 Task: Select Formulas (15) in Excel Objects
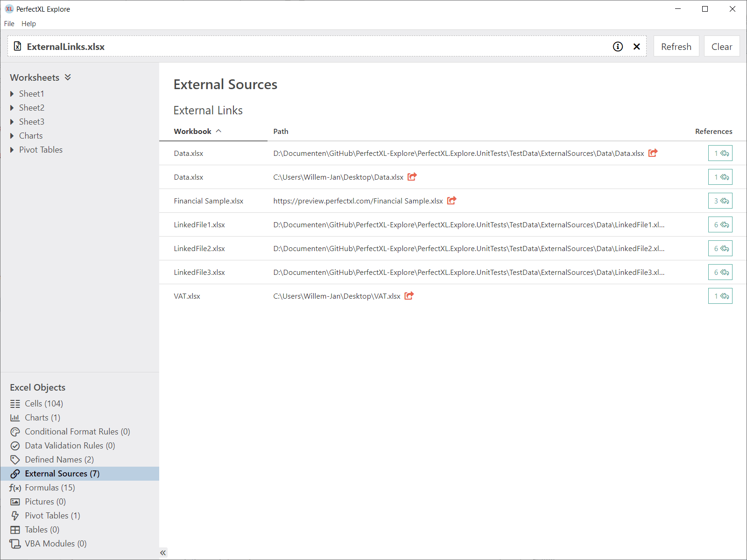tap(49, 488)
